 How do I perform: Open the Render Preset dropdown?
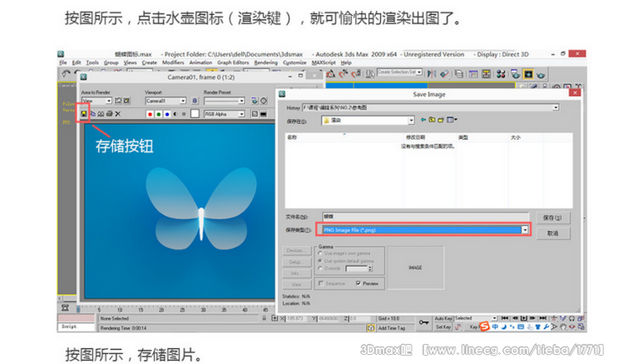click(224, 101)
